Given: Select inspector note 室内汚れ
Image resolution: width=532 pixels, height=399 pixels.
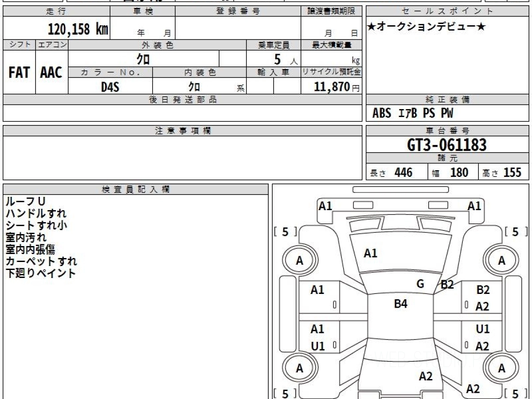Looking at the screenshot, I should pyautogui.click(x=26, y=237).
